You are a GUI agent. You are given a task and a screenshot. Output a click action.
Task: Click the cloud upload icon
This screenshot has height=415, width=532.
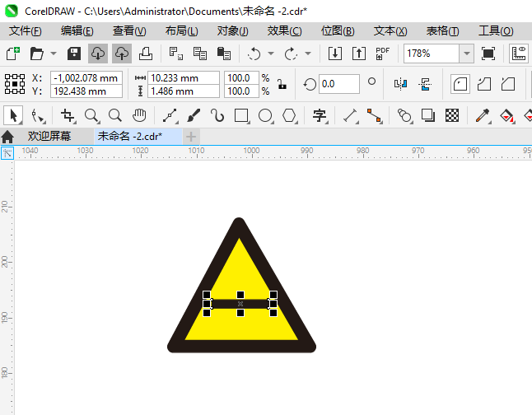point(122,54)
